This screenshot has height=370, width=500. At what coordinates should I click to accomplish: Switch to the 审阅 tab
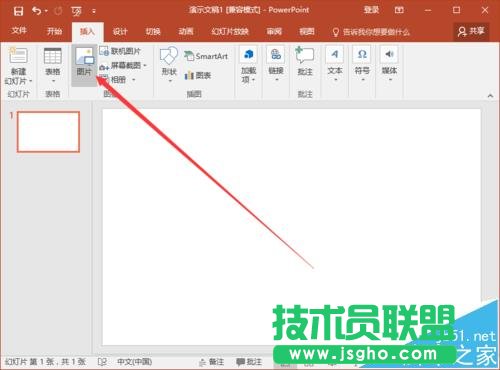(274, 32)
